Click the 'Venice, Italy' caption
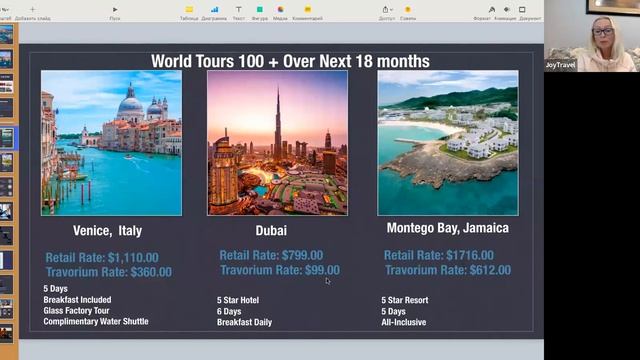640x360 pixels. point(107,231)
